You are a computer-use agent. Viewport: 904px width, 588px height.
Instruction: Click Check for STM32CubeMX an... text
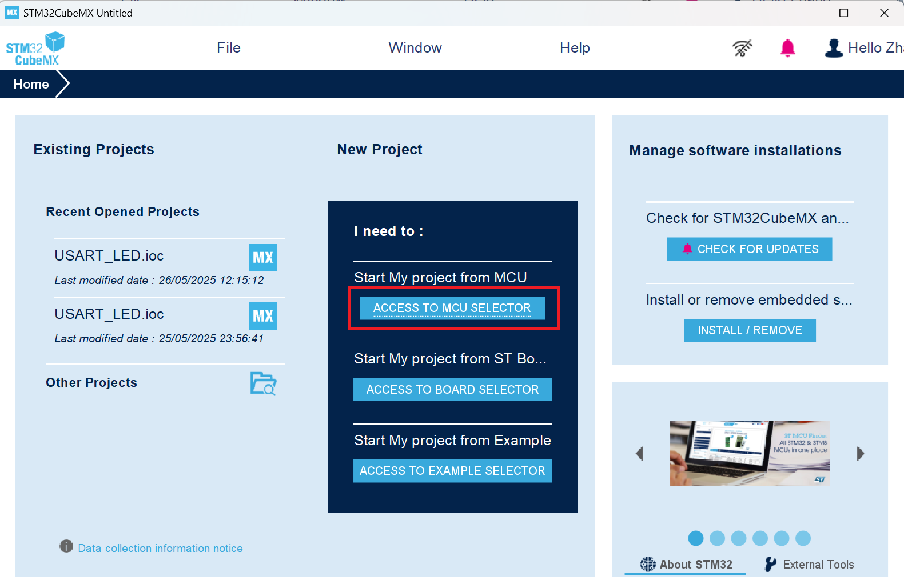click(x=747, y=218)
